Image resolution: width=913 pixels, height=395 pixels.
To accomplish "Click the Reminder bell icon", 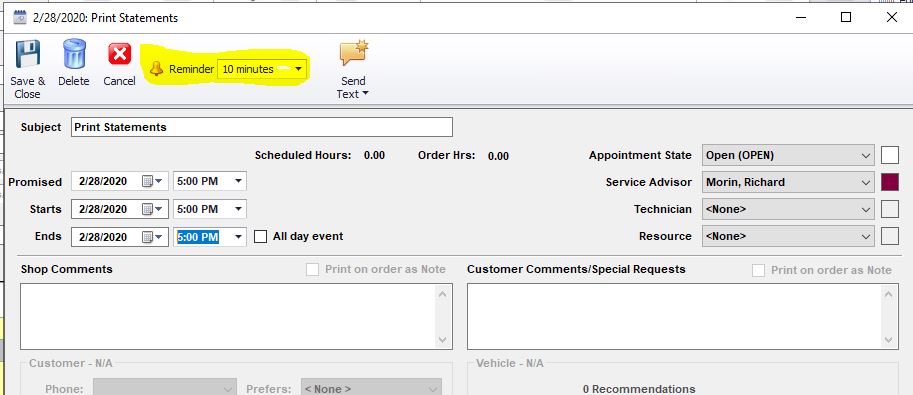I will click(x=156, y=69).
